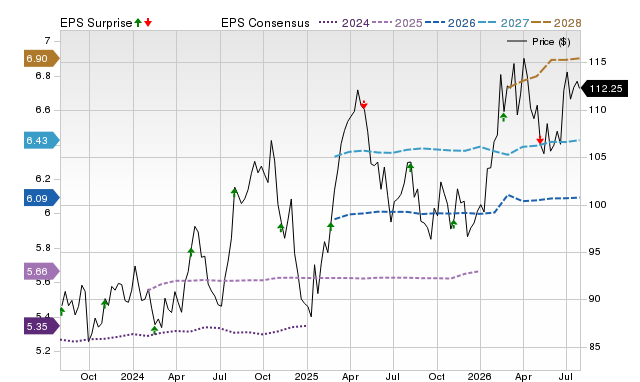Screen dimensions: 640x382
Task: Click the light blue 6.43 value tag
Action: click(x=41, y=140)
